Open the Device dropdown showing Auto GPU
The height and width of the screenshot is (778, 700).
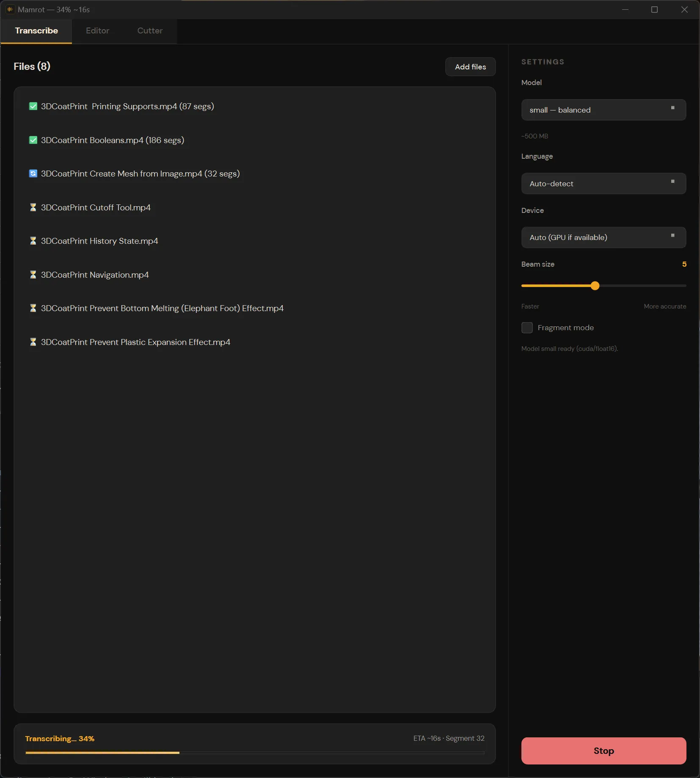coord(604,237)
